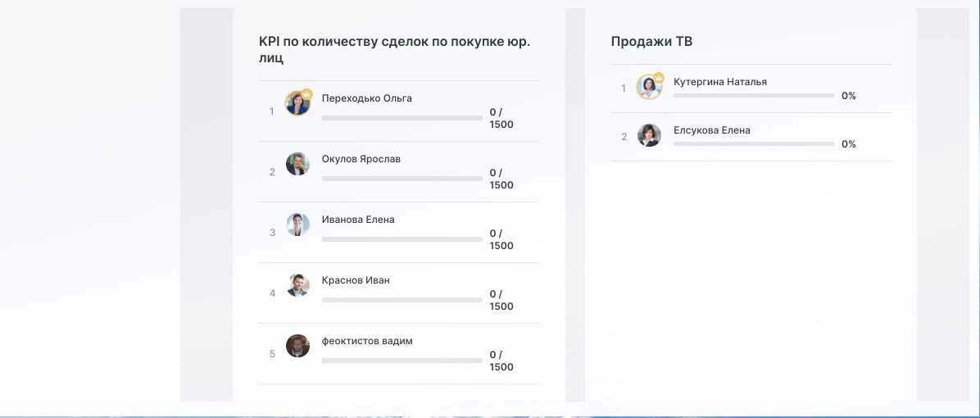980x418 pixels.
Task: Open феоктистов вадим's avatar photo
Action: [297, 346]
